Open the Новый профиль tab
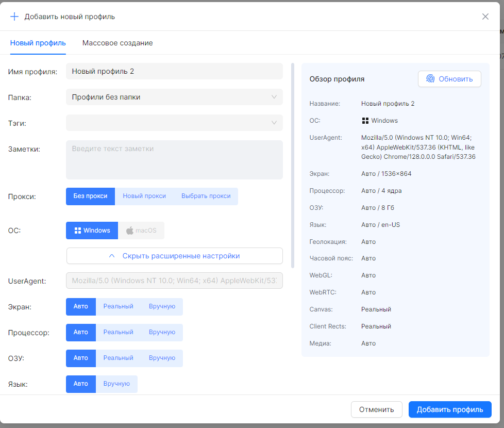This screenshot has width=504, height=428. pos(38,43)
